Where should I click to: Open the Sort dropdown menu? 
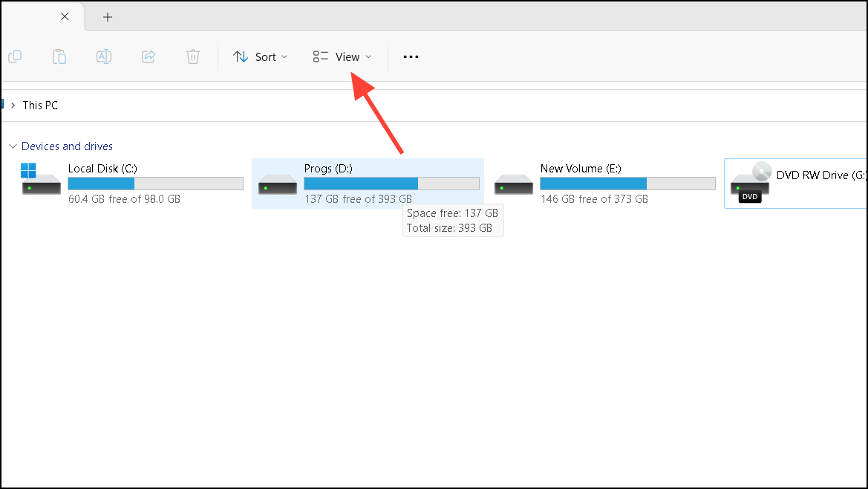[x=260, y=56]
